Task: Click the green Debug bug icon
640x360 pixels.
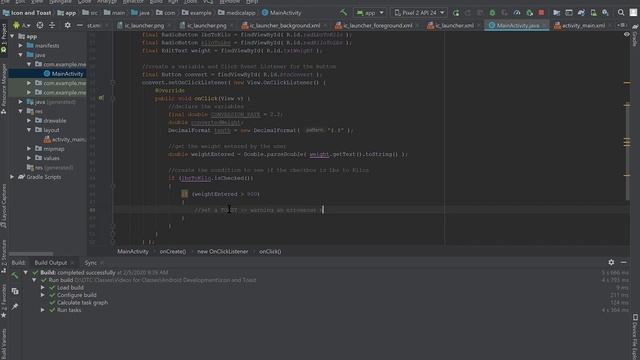Action: pyautogui.click(x=492, y=13)
